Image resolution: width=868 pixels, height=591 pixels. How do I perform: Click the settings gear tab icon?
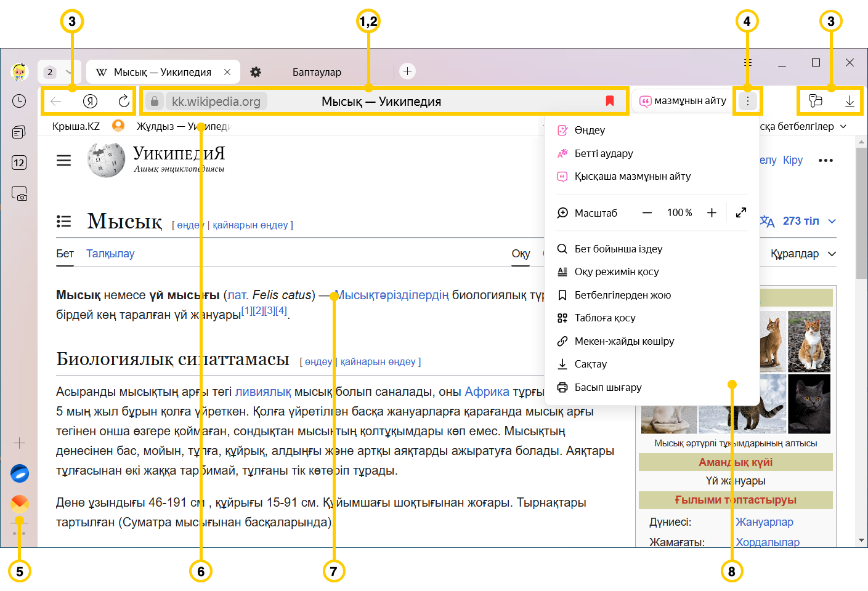click(256, 72)
